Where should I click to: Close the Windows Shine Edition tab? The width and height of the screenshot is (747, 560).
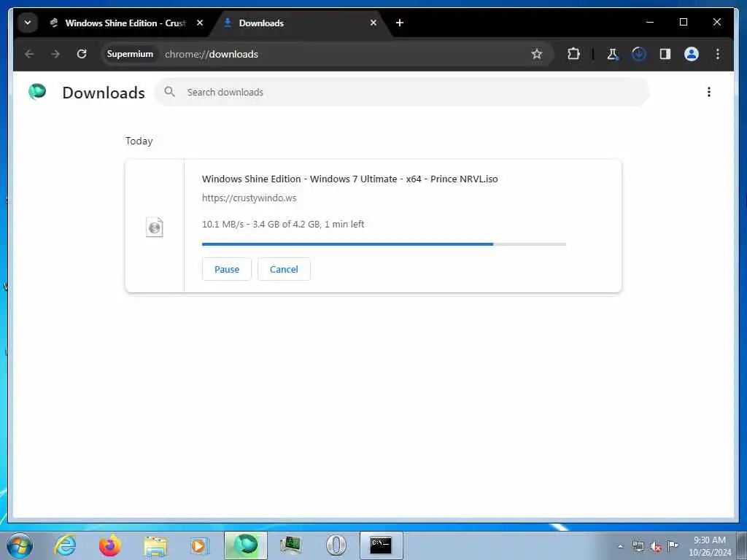coord(200,23)
